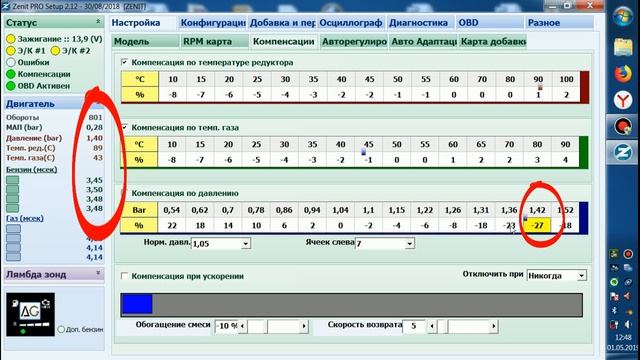640x360 pixels.
Task: Open File Explorer folder on taskbar
Action: pos(623,47)
